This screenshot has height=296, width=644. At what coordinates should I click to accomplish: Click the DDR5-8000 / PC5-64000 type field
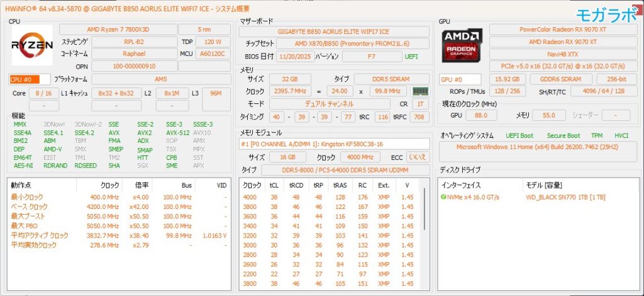(345, 170)
